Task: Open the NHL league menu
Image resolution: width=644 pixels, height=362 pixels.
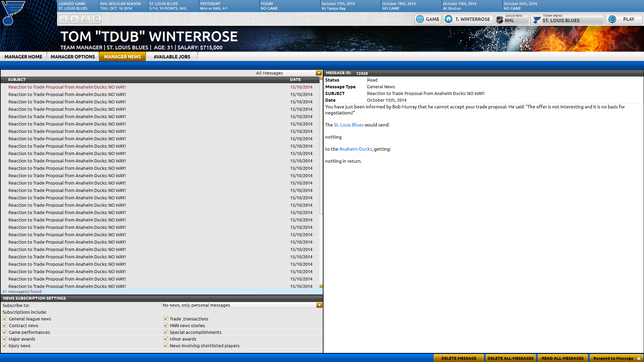Action: point(512,19)
